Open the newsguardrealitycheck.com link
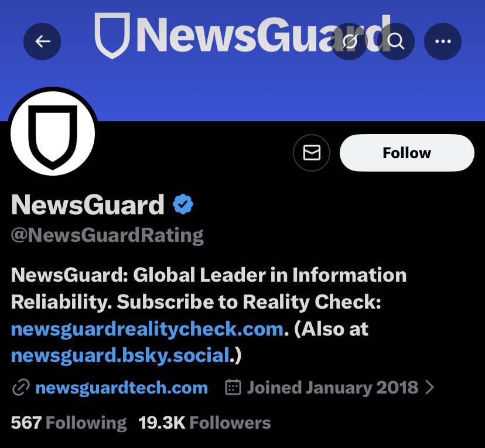485x448 pixels. pos(147,329)
